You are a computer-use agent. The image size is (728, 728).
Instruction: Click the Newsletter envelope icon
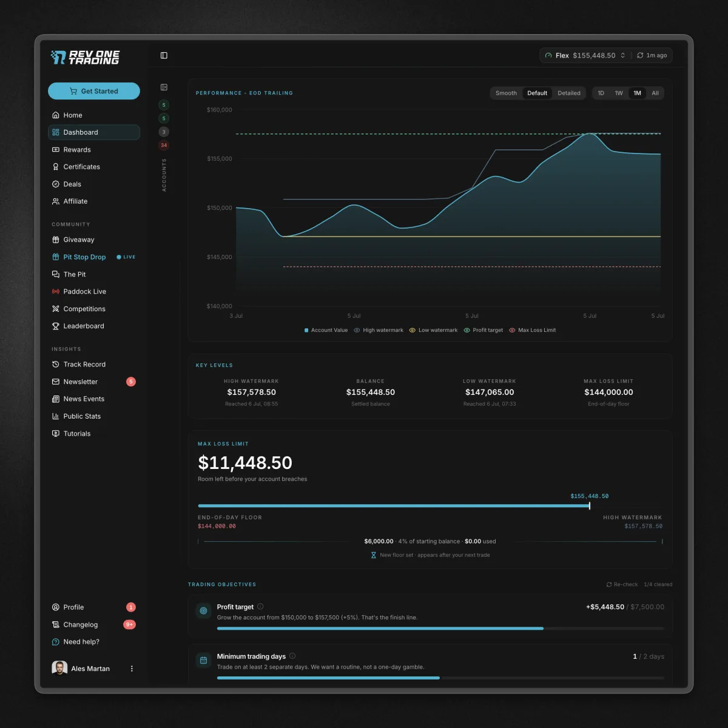pos(56,382)
